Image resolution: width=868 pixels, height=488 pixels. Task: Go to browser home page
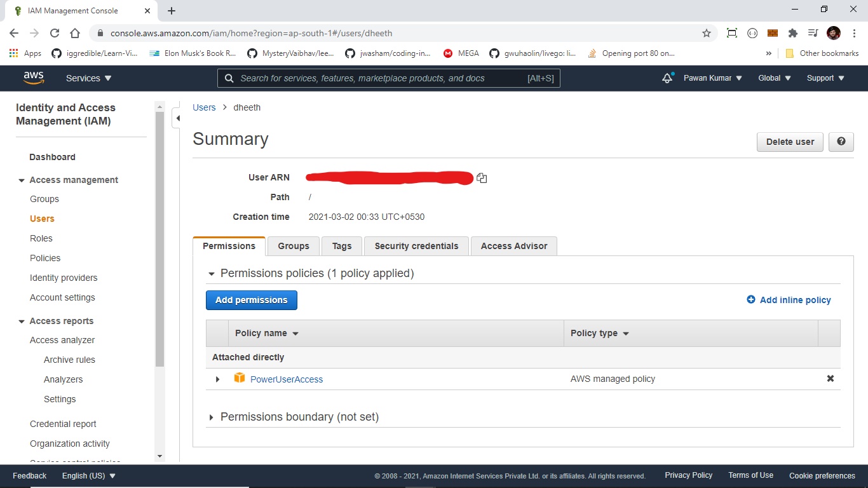click(75, 33)
